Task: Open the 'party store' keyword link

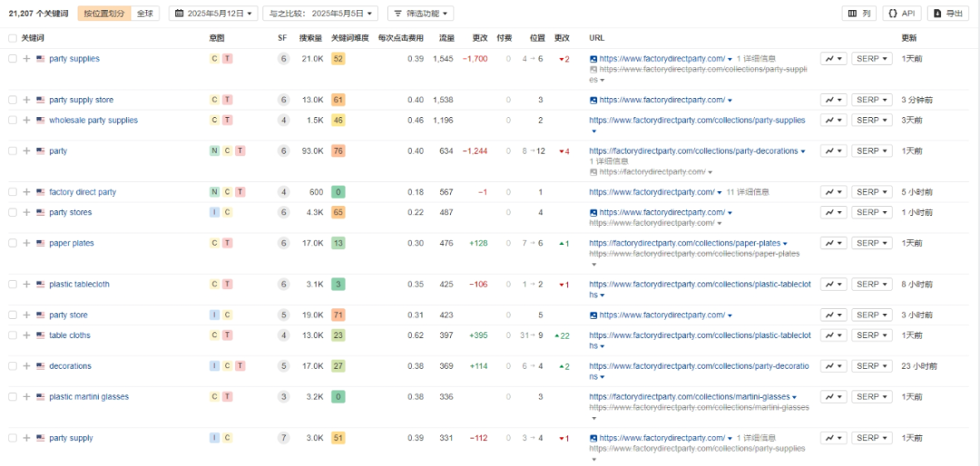Action: (x=68, y=316)
